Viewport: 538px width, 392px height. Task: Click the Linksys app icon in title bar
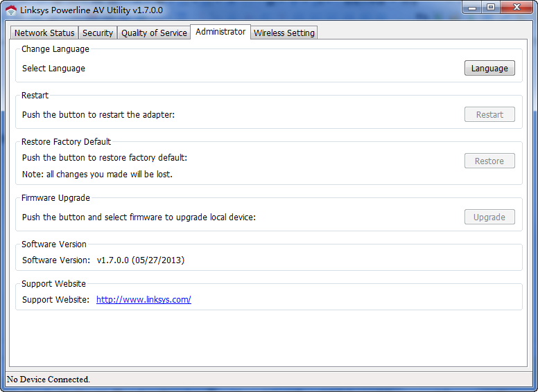point(11,10)
